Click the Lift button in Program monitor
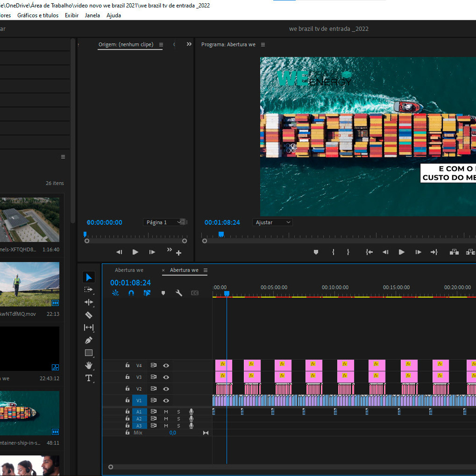 454,252
